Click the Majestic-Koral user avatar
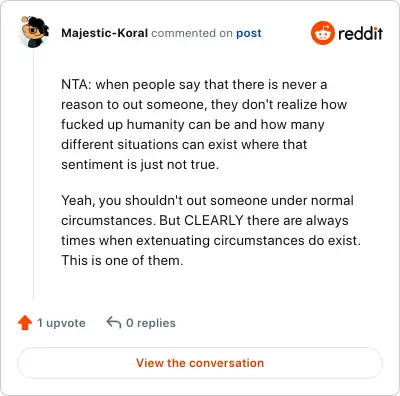400x396 pixels. 34,32
